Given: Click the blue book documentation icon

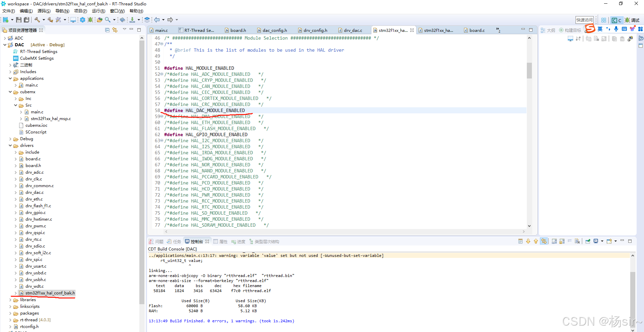Looking at the screenshot, I should coord(123,20).
